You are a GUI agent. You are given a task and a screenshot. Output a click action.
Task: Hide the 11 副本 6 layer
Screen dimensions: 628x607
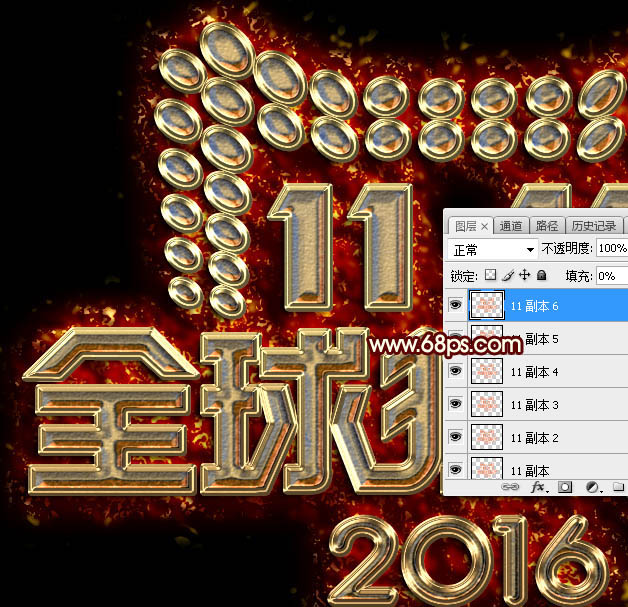coord(455,305)
